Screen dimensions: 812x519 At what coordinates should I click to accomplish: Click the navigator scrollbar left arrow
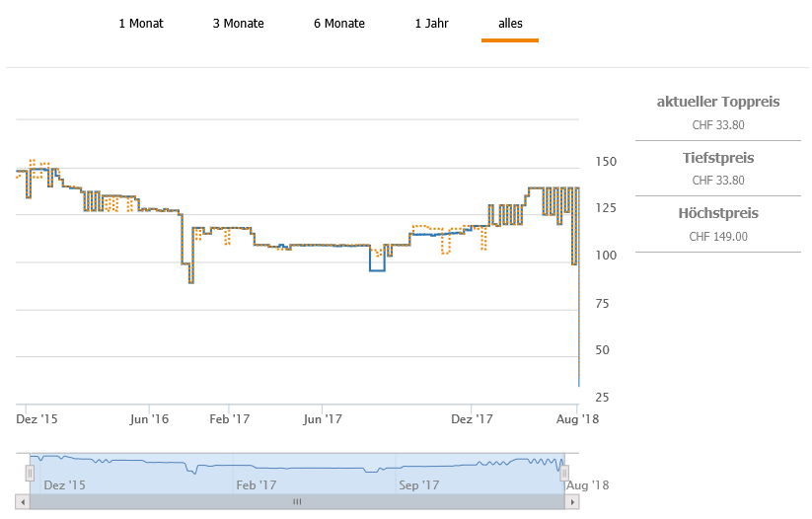click(x=24, y=502)
